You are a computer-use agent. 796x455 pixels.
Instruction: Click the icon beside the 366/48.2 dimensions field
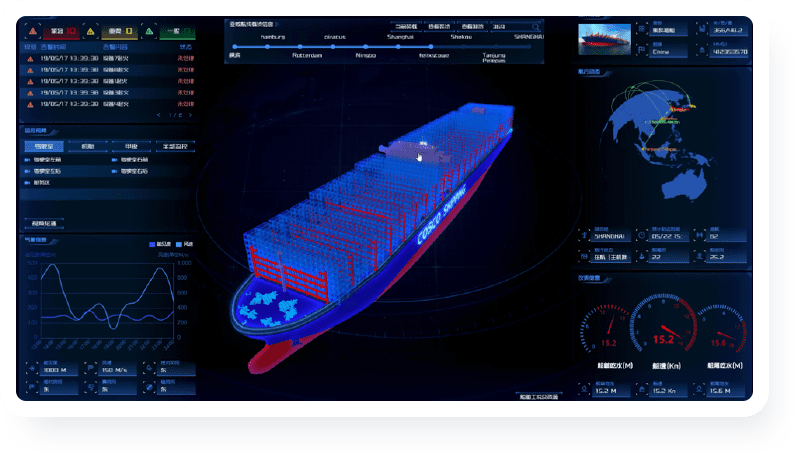coord(702,29)
